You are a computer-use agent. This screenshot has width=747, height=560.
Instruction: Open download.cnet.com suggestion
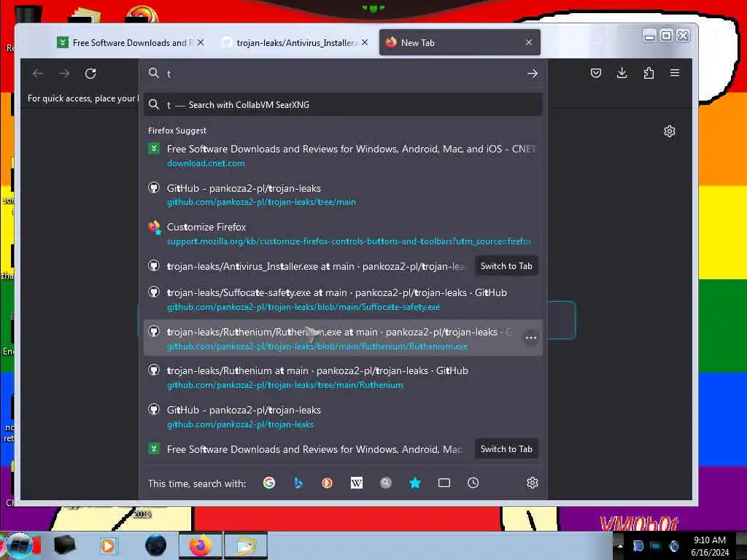[343, 156]
